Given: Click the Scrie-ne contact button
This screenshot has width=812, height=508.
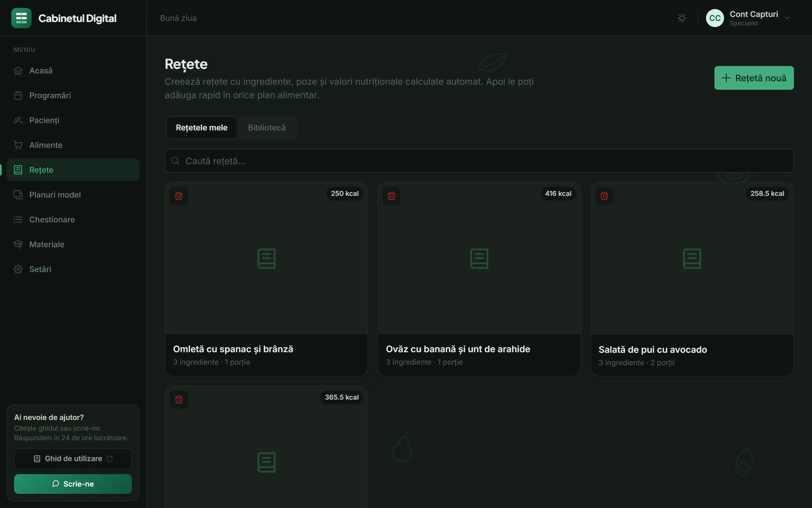Looking at the screenshot, I should (73, 484).
